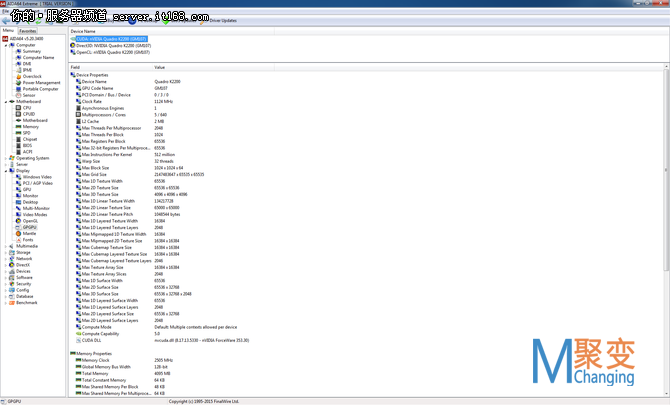670x405 pixels.
Task: Open the BIOS icon
Action: pos(18,146)
